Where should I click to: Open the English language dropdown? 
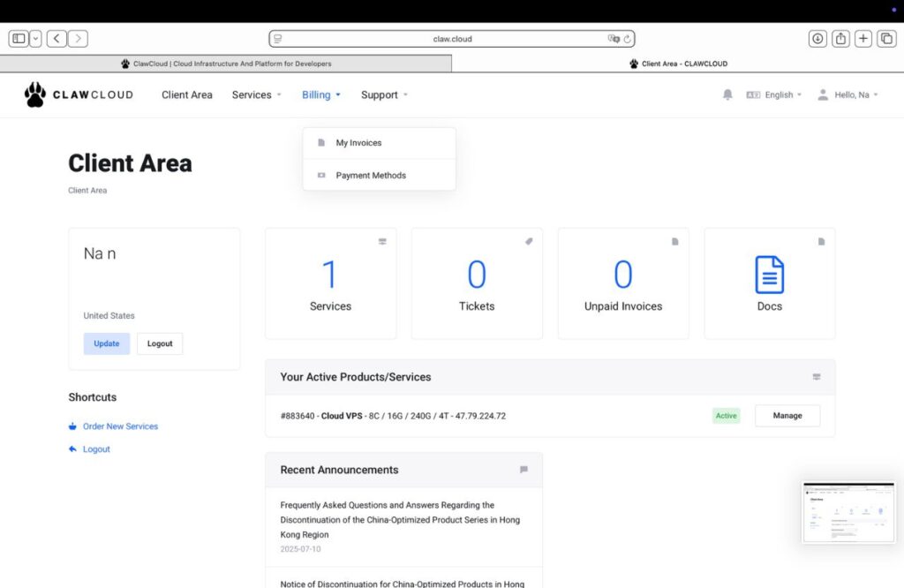click(x=774, y=94)
